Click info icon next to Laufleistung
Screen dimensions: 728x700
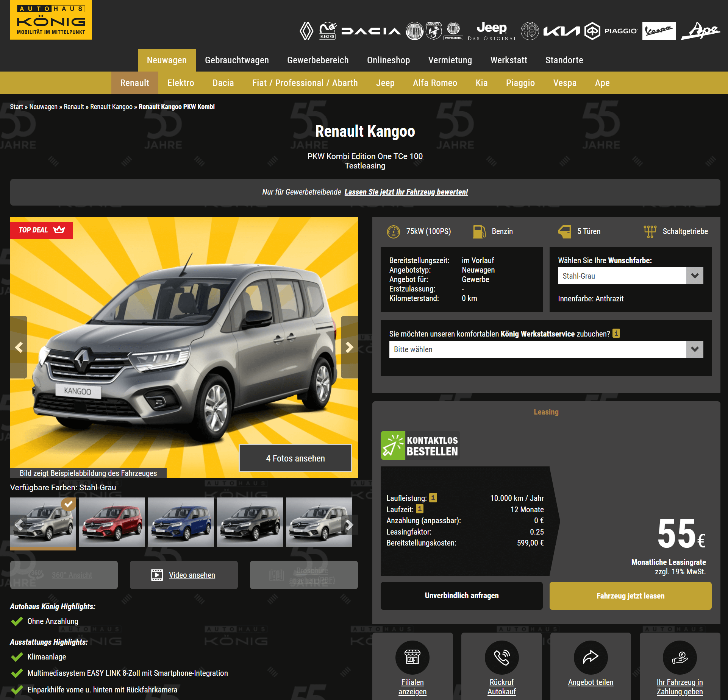[433, 497]
